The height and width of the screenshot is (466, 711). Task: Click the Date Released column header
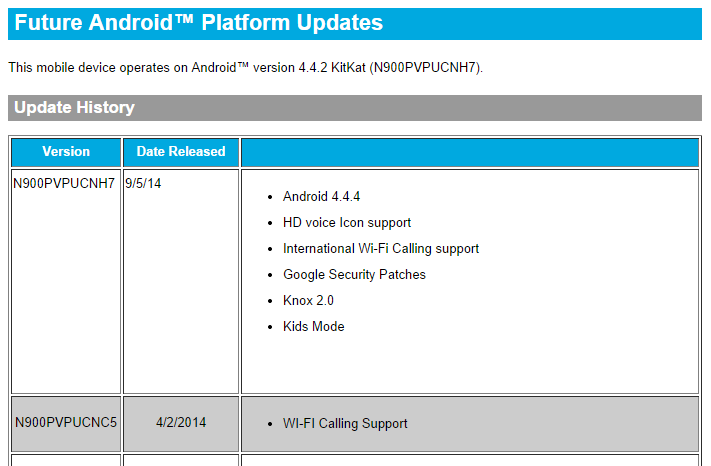[x=181, y=152]
